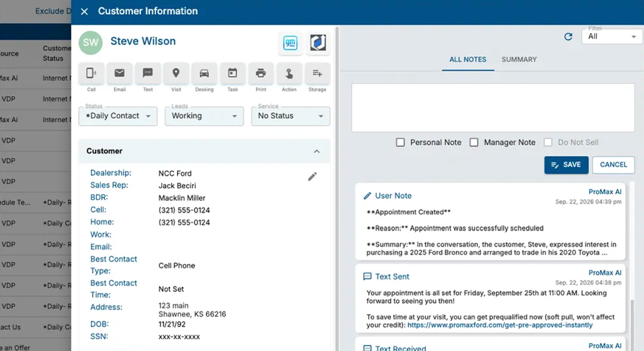
Task: Select the BDR name Macklin Miller
Action: (182, 198)
